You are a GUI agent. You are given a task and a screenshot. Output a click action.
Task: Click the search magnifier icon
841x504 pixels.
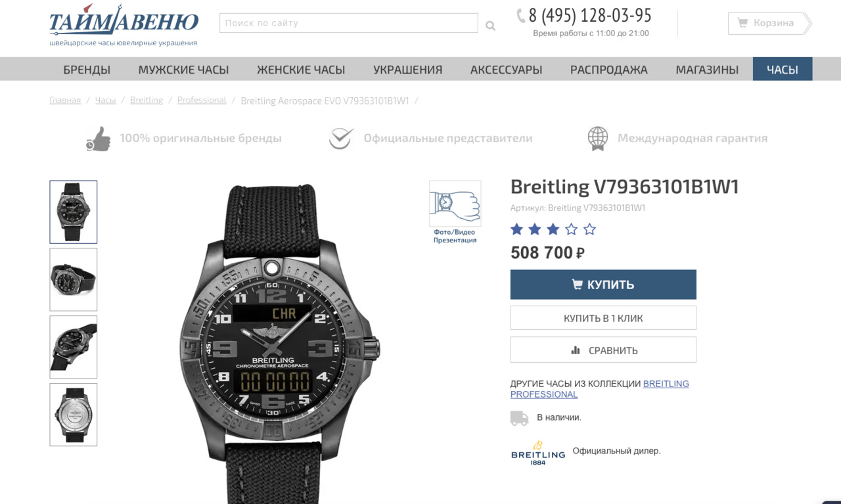(x=490, y=26)
